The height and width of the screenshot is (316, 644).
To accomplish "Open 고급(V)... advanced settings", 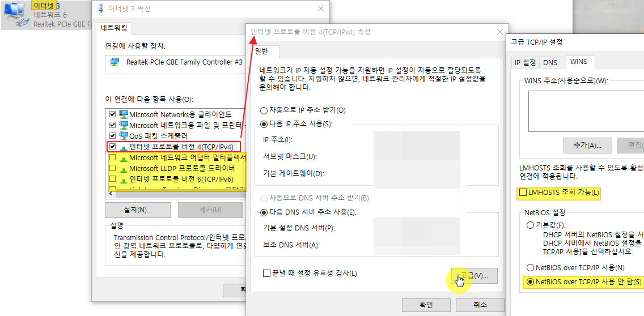I will point(474,276).
